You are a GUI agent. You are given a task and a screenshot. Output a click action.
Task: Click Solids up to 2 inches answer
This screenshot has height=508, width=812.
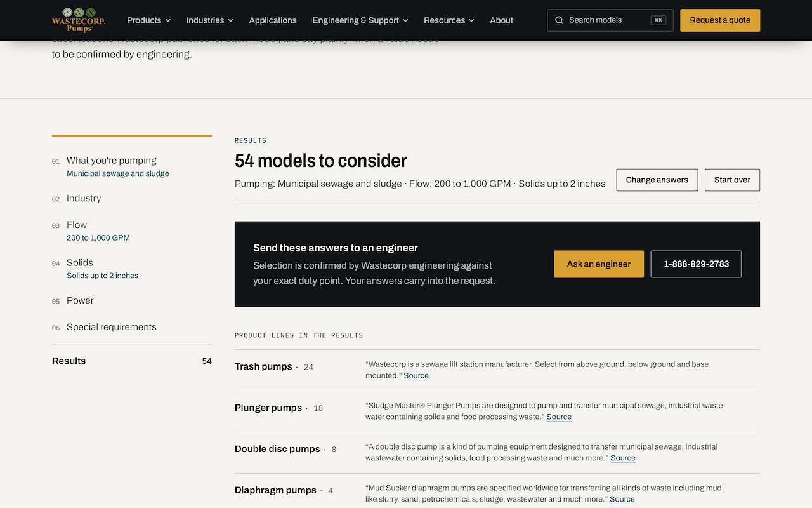(103, 276)
